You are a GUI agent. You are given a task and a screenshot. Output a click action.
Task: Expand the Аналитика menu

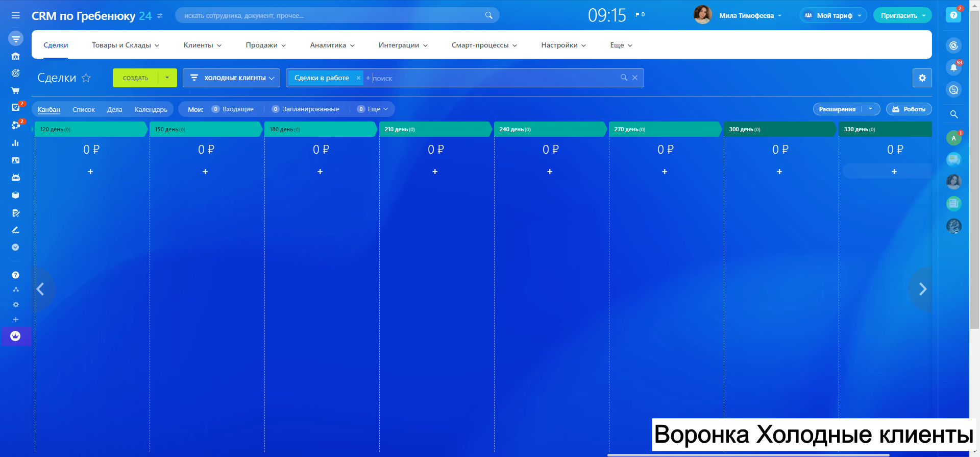pos(332,45)
